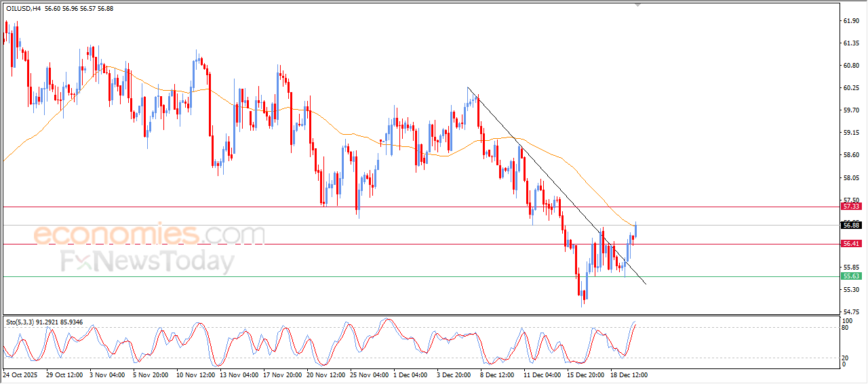Image resolution: width=868 pixels, height=384 pixels.
Task: Click the black 56.88 current price label
Action: click(x=851, y=225)
